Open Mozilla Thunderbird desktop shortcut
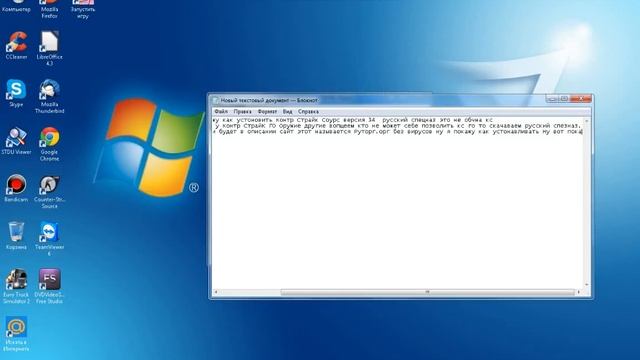Image resolution: width=640 pixels, height=360 pixels. [x=49, y=96]
